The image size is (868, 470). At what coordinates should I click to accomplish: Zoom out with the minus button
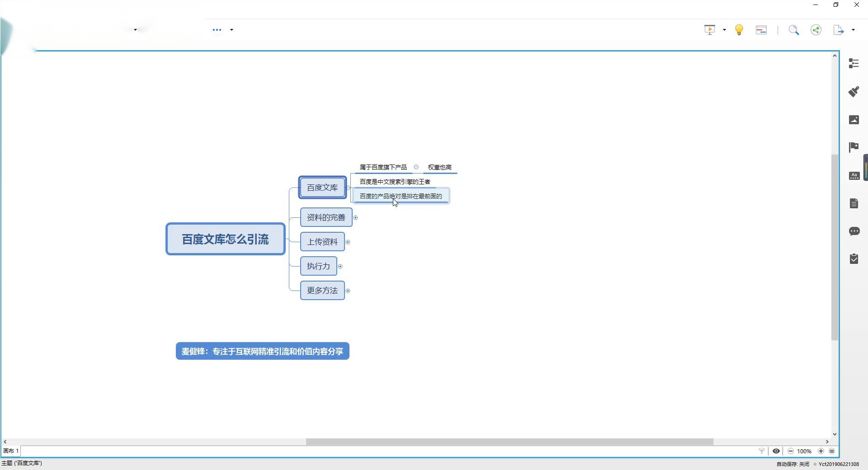791,451
